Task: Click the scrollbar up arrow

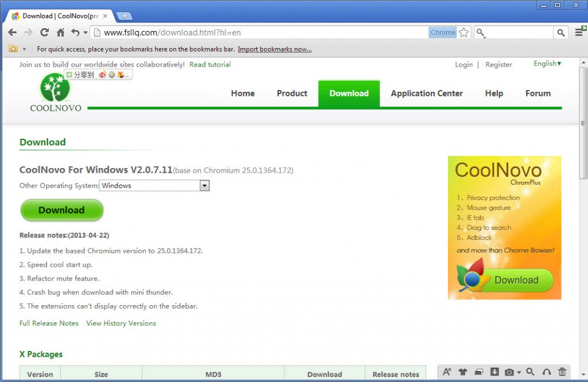Action: coord(583,62)
